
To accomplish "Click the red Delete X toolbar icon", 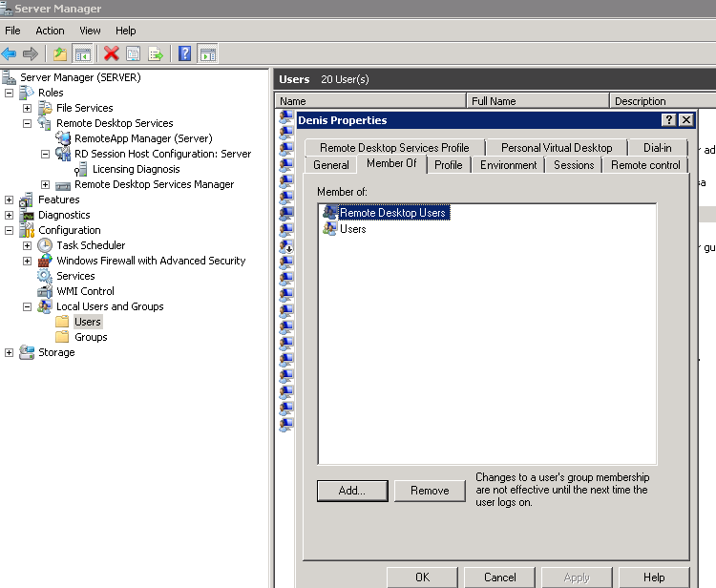I will pyautogui.click(x=111, y=53).
